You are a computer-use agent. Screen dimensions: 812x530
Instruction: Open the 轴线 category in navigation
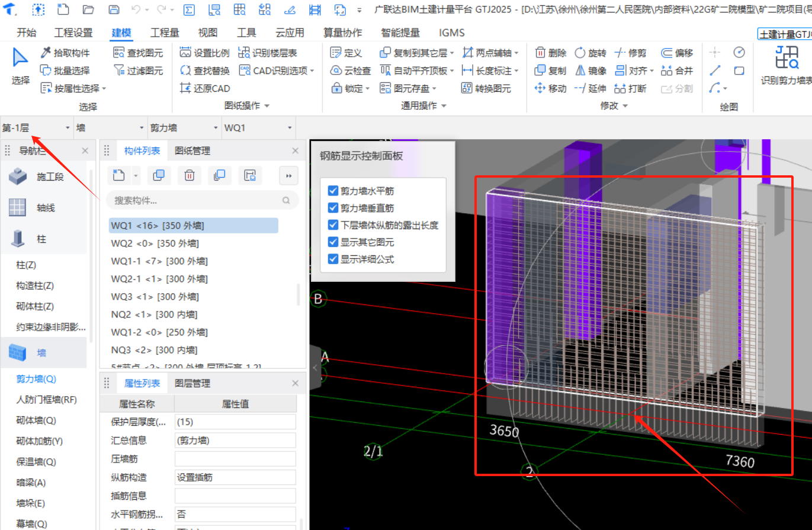pyautogui.click(x=43, y=208)
